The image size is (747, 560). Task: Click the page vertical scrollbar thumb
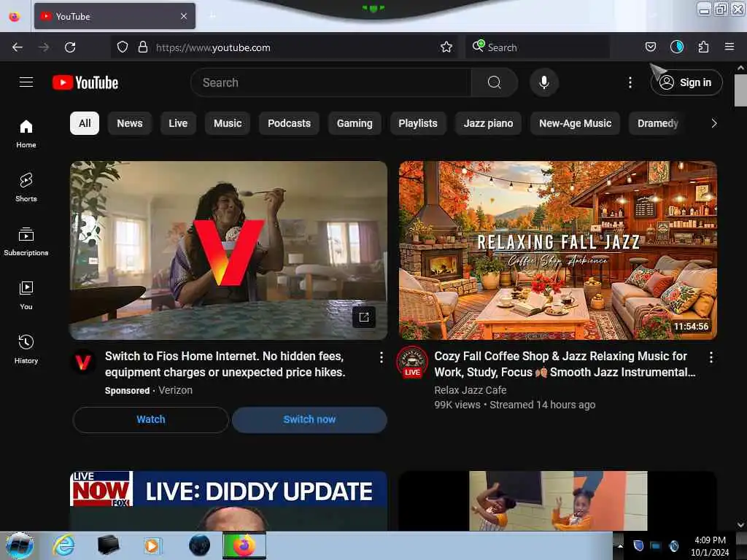point(740,90)
